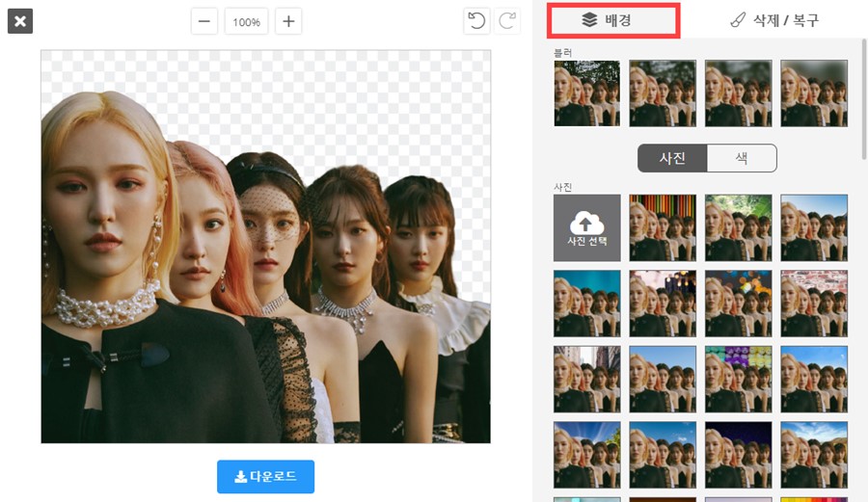This screenshot has width=868, height=502.
Task: Click the main preview image canvas
Action: tap(266, 247)
